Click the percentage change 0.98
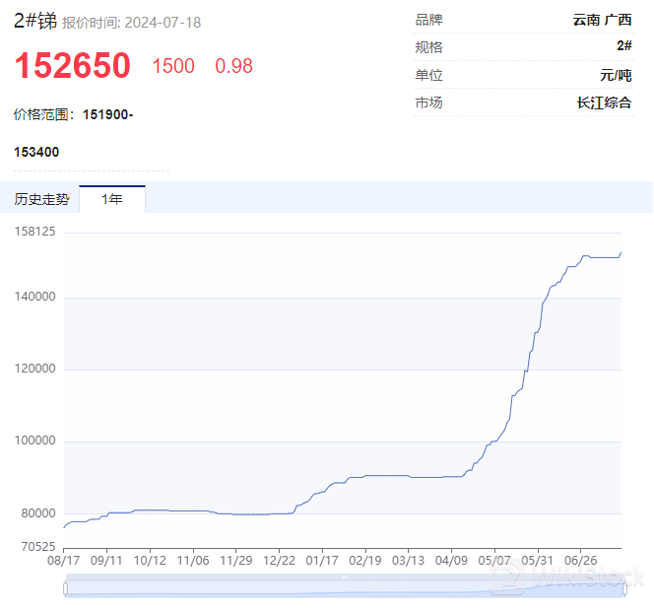654x612 pixels. tap(234, 66)
